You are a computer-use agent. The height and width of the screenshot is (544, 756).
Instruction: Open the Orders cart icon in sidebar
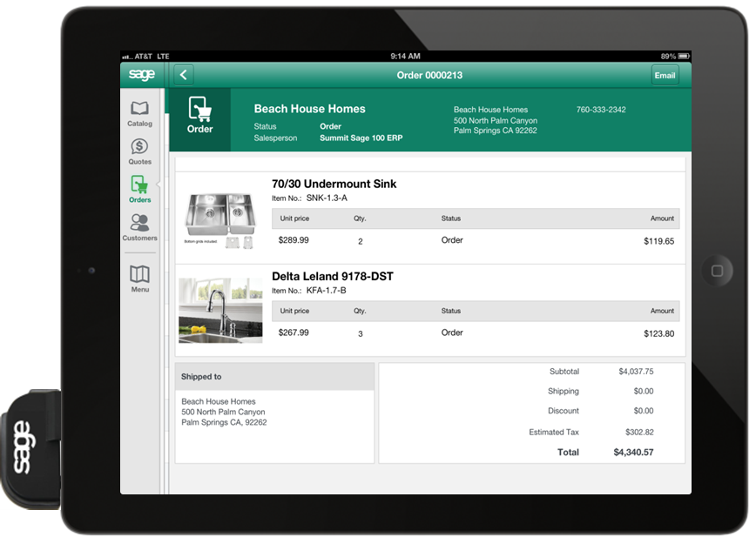pos(139,185)
